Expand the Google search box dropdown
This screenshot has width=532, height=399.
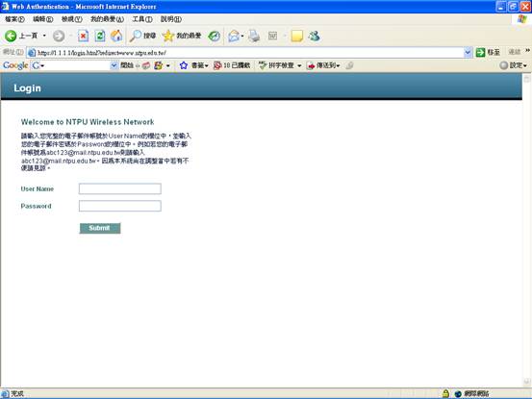114,65
